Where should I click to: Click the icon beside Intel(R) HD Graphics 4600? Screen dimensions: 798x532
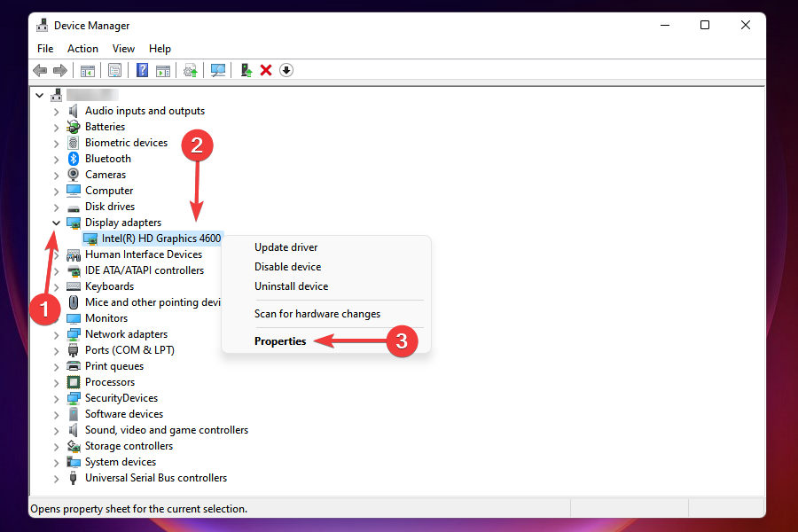pyautogui.click(x=90, y=239)
